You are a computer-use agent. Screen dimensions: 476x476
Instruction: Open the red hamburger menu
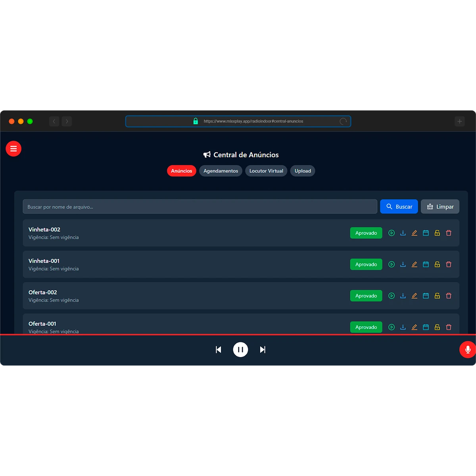pos(13,149)
